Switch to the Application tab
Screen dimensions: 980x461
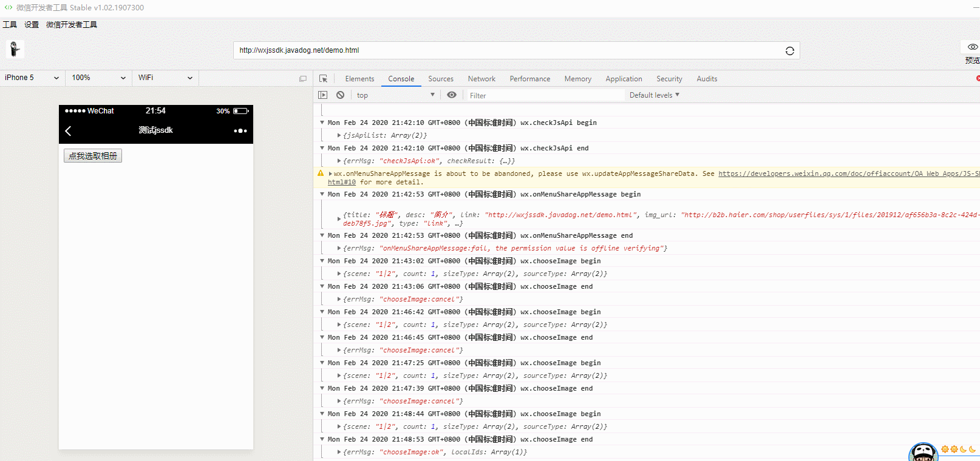point(624,79)
